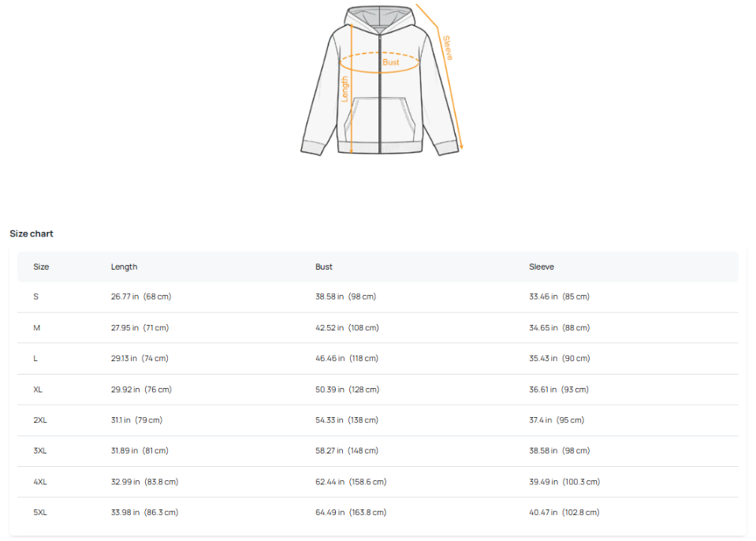Click the Size column header
This screenshot has width=756, height=541.
41,267
